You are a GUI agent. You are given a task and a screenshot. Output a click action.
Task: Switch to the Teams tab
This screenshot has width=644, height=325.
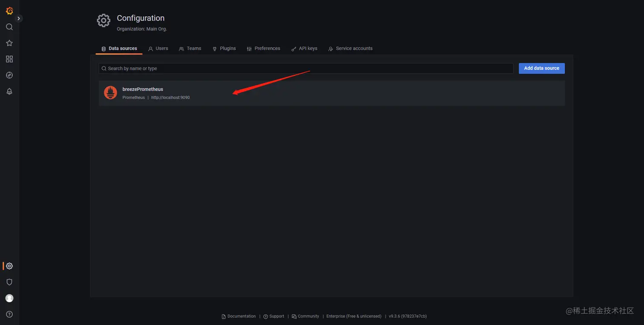click(x=190, y=49)
